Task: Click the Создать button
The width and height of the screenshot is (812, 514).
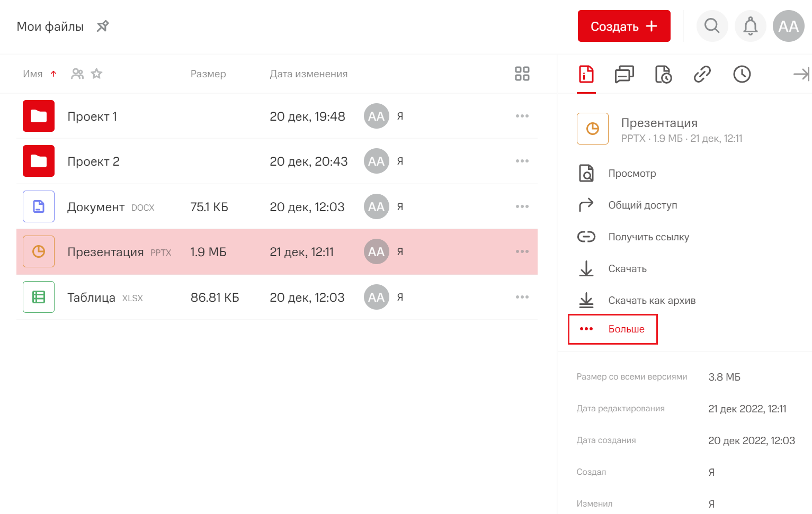Action: pyautogui.click(x=623, y=26)
